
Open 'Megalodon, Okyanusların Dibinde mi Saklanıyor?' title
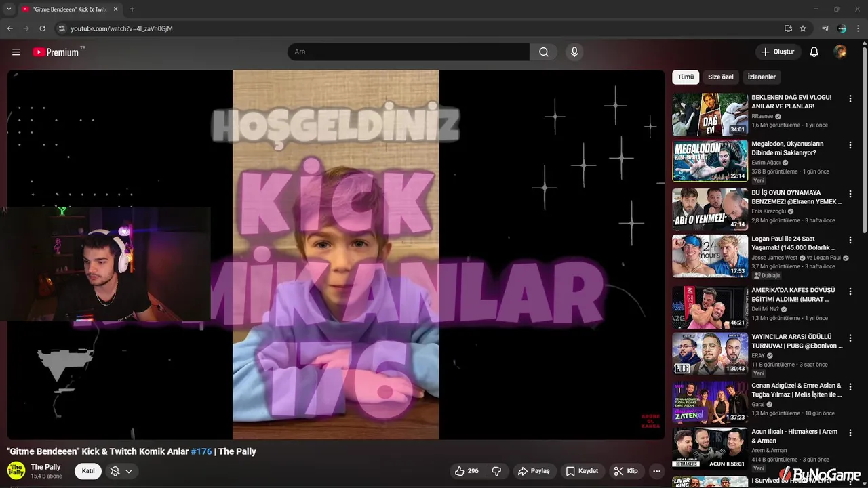tap(788, 148)
